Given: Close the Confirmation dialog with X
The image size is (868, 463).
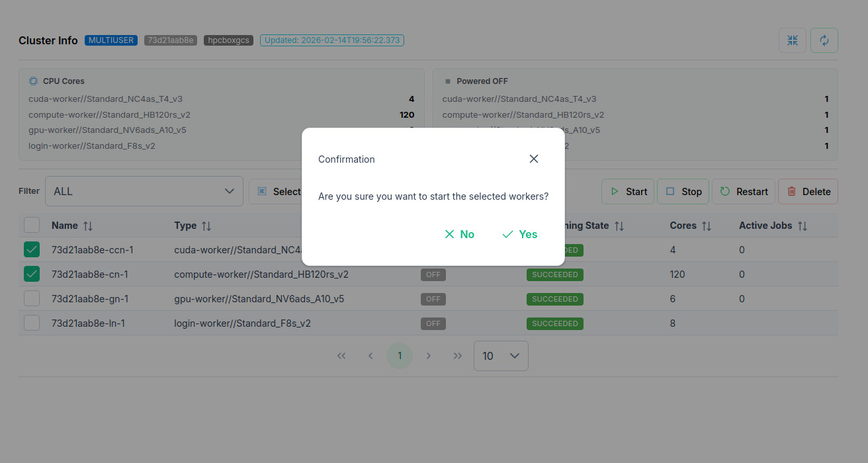Looking at the screenshot, I should click(534, 159).
